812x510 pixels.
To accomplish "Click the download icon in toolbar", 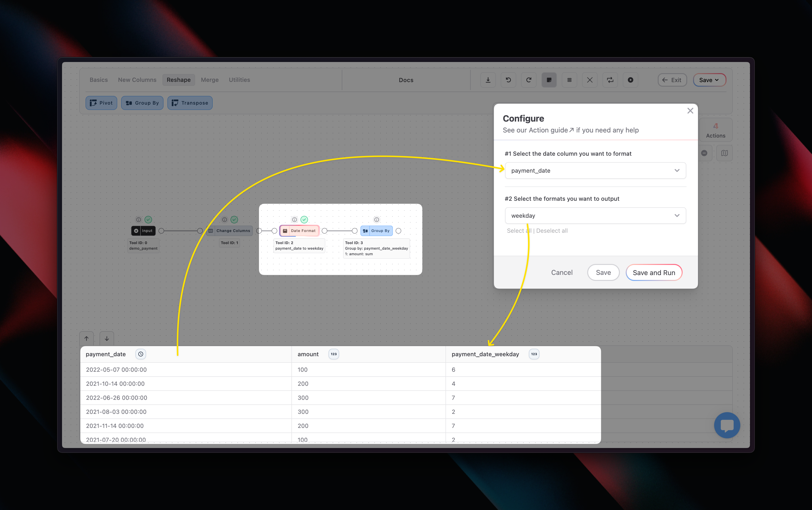I will click(488, 80).
